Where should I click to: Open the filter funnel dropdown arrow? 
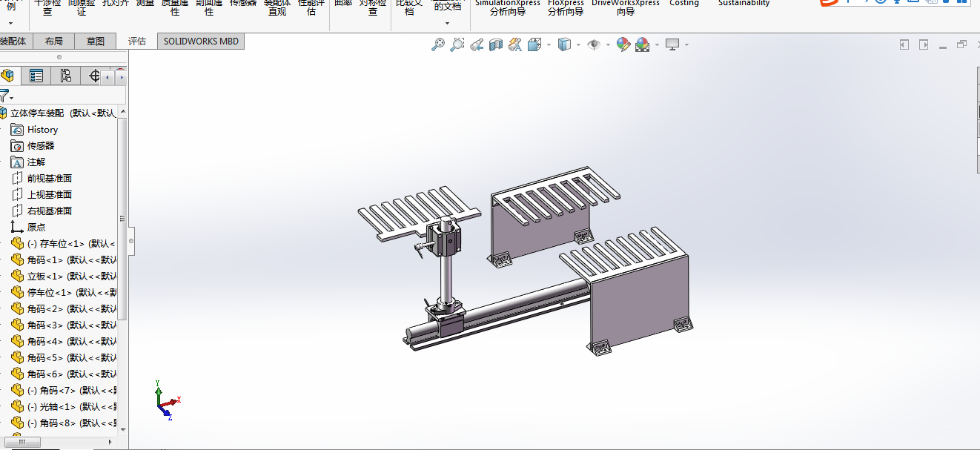[x=12, y=99]
